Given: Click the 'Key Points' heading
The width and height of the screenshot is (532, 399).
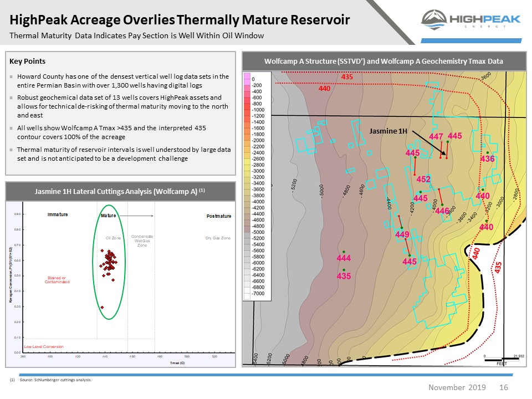Looking at the screenshot, I should tap(28, 61).
